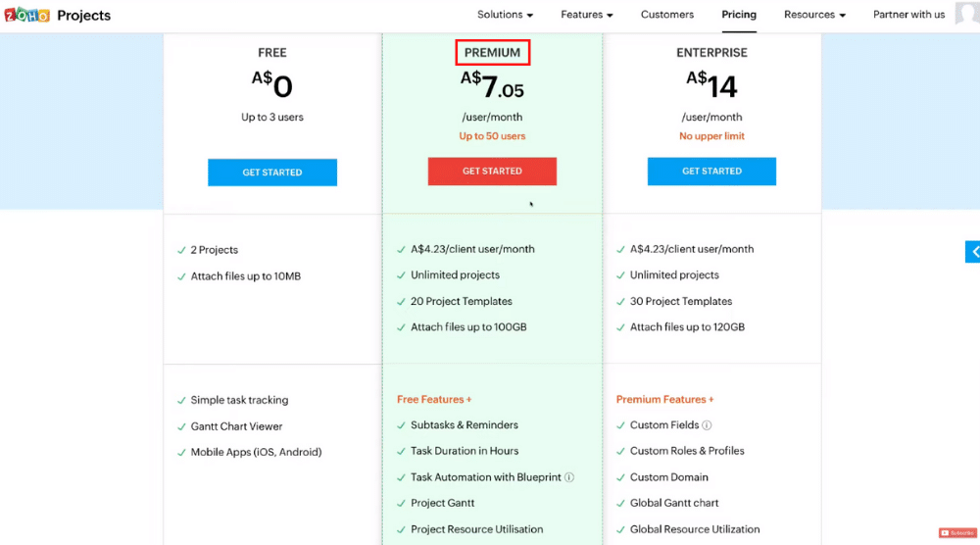Viewport: 980px width, 545px height.
Task: Click the Premium Features + label
Action: (665, 399)
